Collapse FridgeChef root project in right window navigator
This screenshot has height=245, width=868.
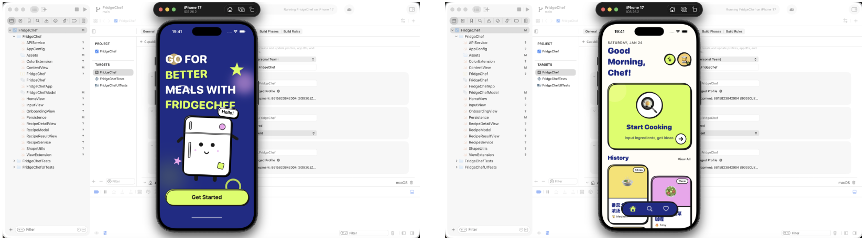coord(452,30)
